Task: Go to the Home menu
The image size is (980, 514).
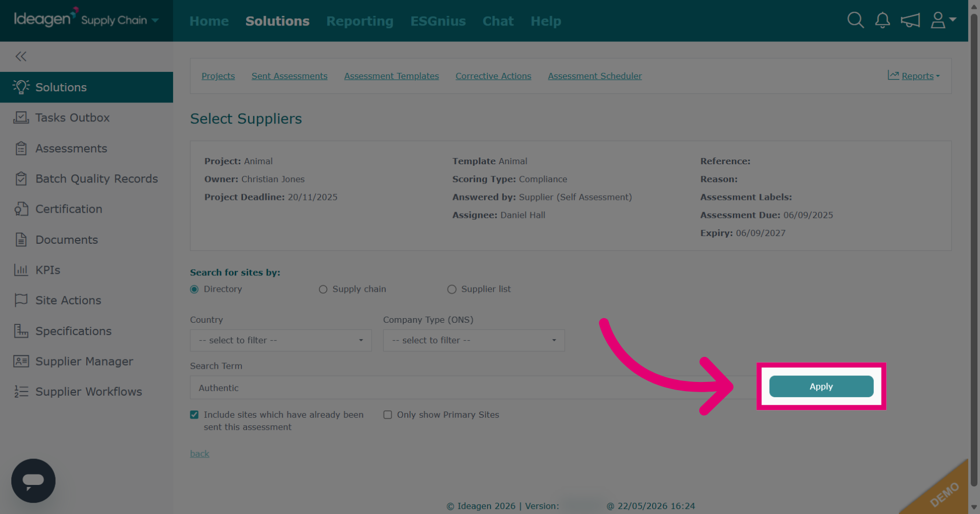Action: point(209,21)
